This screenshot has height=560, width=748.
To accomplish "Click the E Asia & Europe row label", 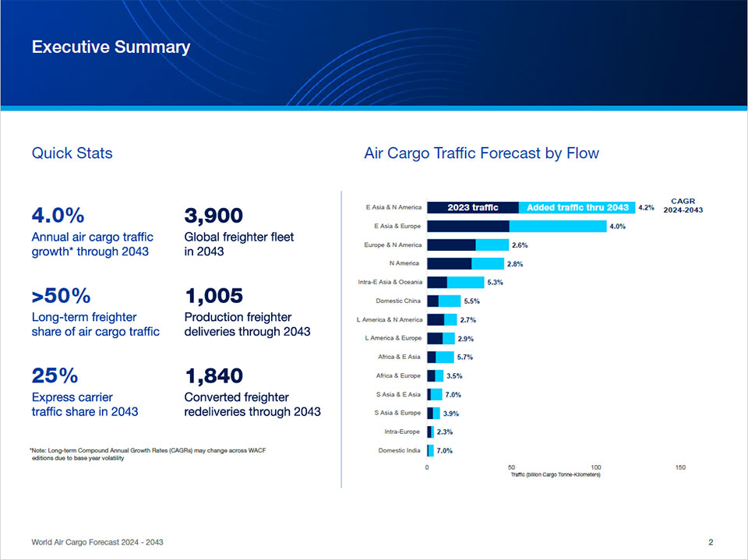I will point(397,227).
